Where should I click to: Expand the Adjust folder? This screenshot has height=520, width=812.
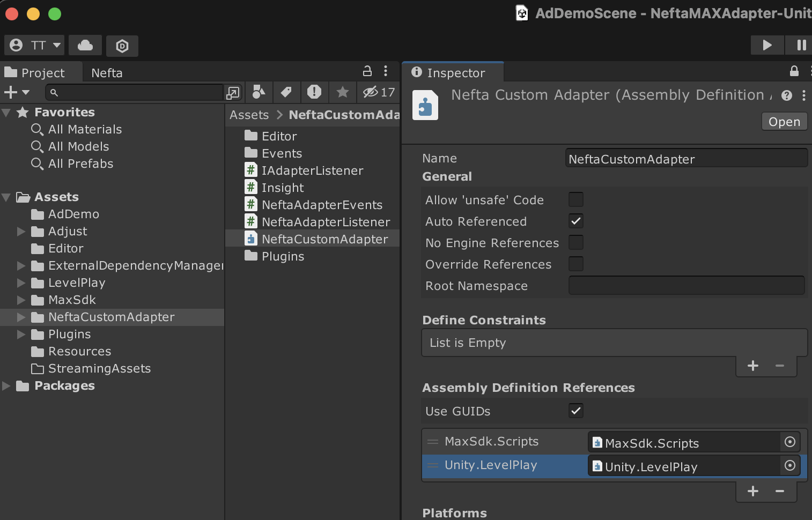[x=21, y=232]
